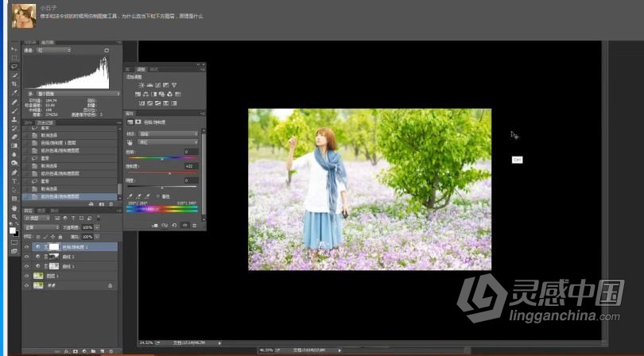Add a Color Balance adjustment
The height and width of the screenshot is (356, 644).
pyautogui.click(x=145, y=94)
